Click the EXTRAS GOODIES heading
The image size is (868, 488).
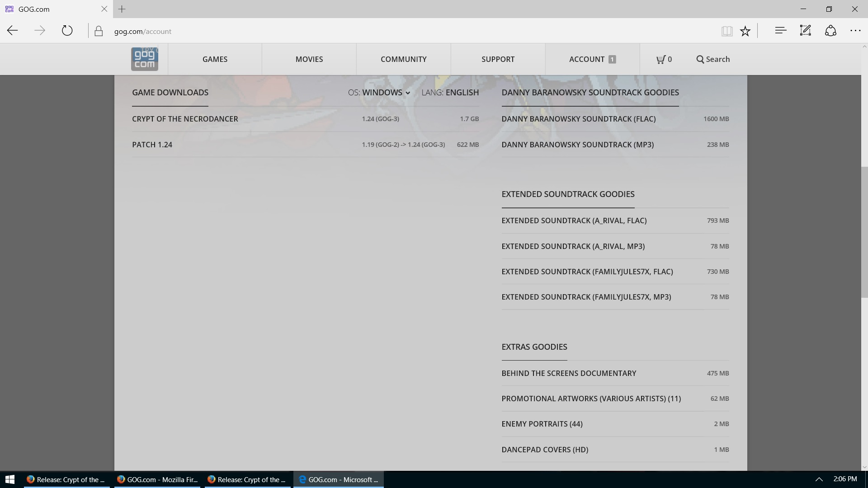tap(534, 347)
